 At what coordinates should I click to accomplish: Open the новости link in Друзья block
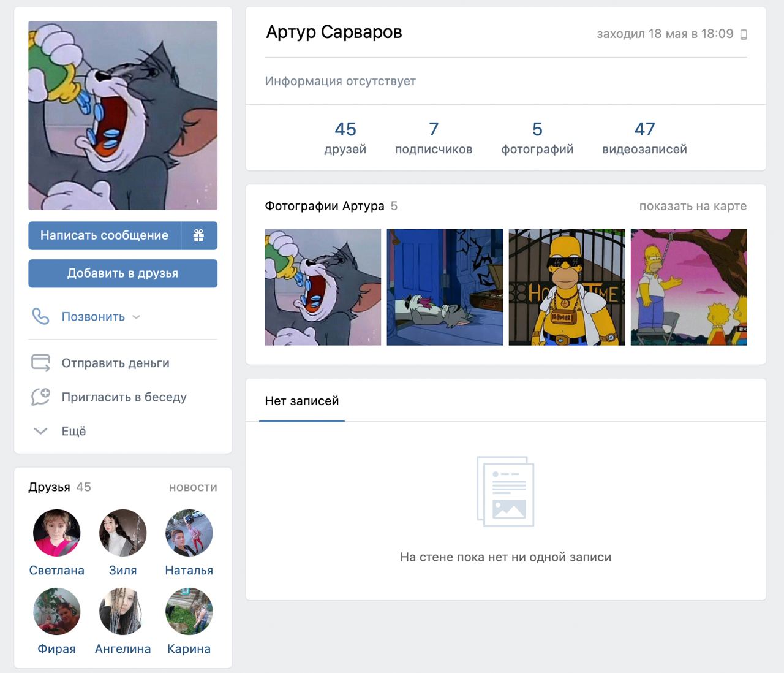pos(193,487)
